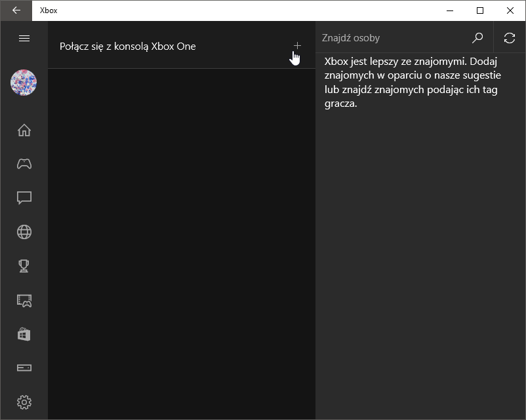The height and width of the screenshot is (420, 526).
Task: Close the Xbox window
Action: (510, 10)
